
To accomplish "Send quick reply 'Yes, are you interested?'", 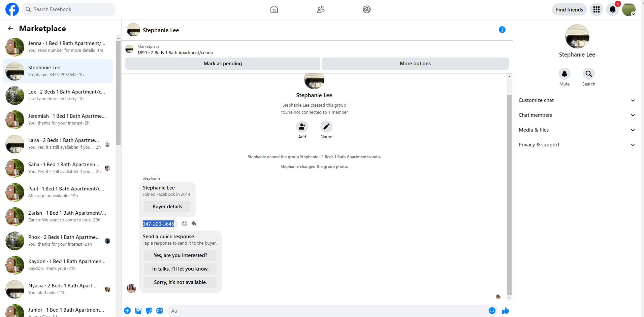I will 180,255.
